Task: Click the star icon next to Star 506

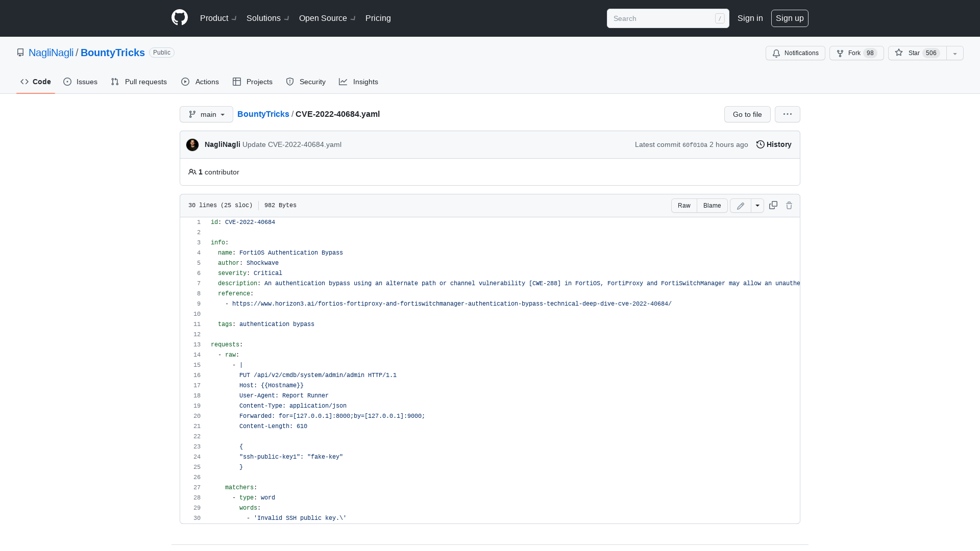Action: click(x=899, y=53)
